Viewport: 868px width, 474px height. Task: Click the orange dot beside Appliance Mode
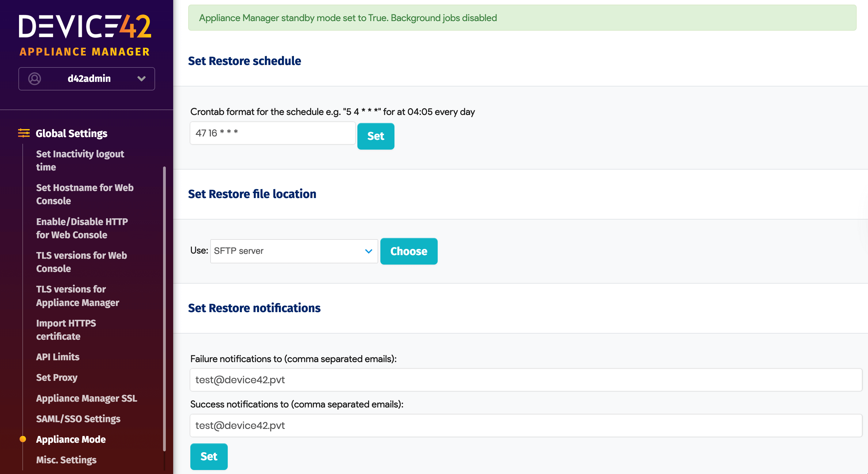(23, 439)
